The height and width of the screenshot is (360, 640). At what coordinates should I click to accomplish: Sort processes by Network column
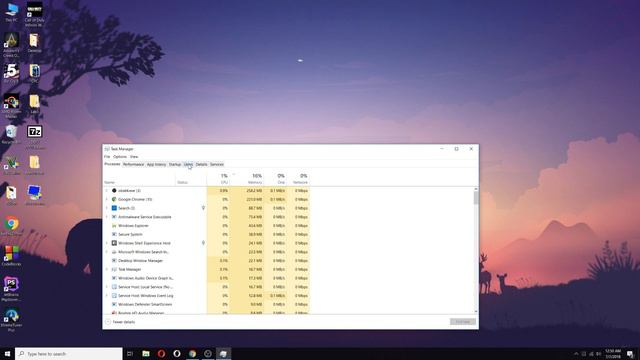tap(298, 179)
